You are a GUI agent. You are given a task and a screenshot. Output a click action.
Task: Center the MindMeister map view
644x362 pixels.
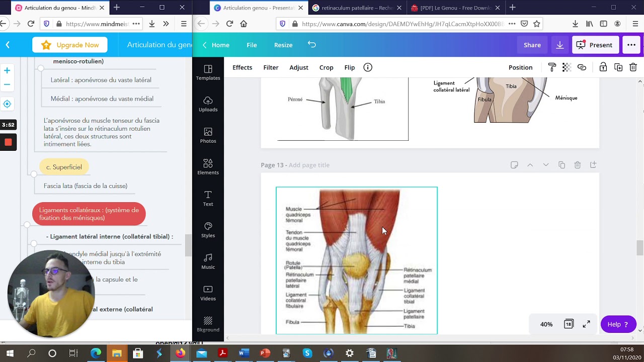pyautogui.click(x=7, y=104)
